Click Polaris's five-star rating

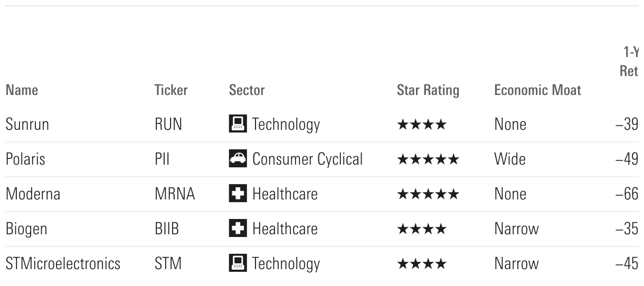(x=428, y=159)
